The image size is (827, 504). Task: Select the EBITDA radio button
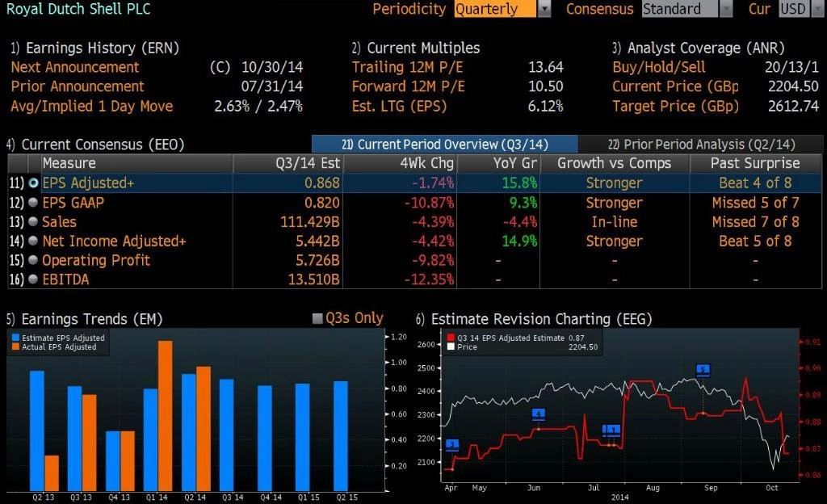coord(33,279)
